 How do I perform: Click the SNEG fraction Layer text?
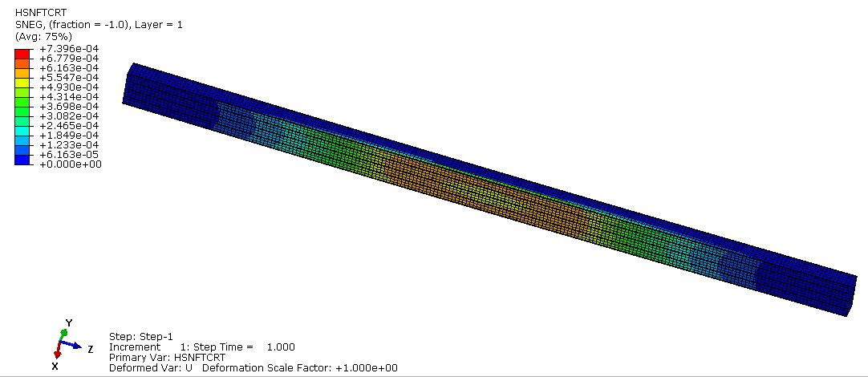(99, 25)
